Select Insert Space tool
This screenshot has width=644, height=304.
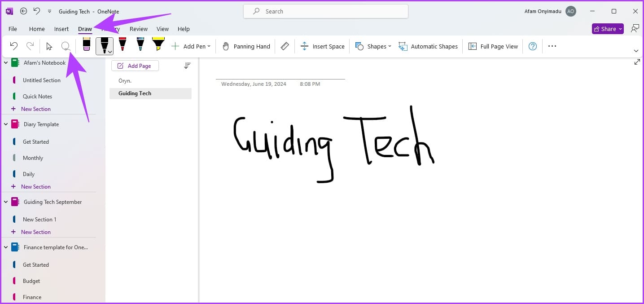[322, 46]
